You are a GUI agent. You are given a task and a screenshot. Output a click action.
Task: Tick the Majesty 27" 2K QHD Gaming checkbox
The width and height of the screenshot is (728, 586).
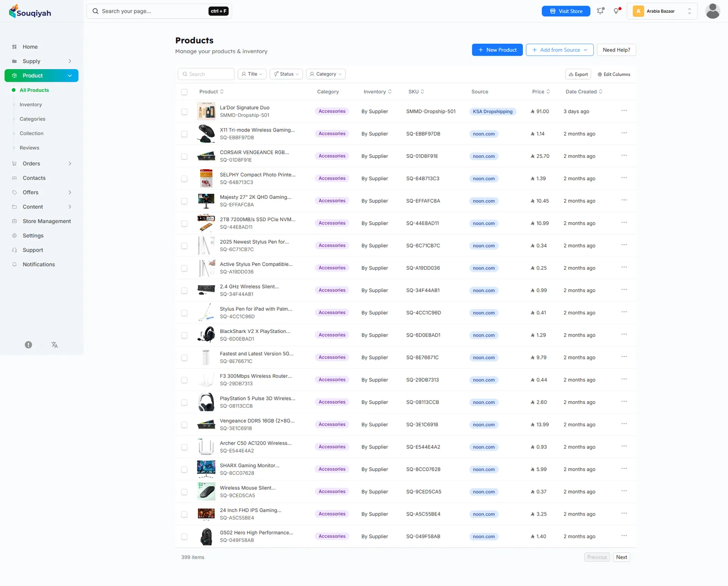tap(184, 201)
